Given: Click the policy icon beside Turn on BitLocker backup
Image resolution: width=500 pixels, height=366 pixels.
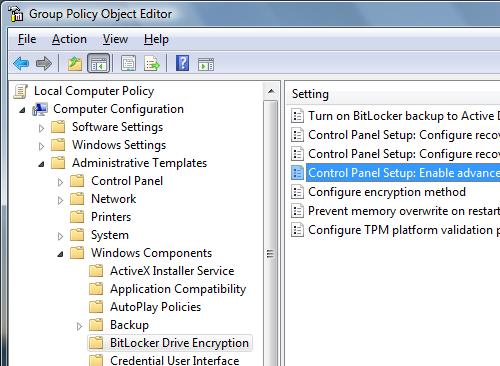Looking at the screenshot, I should pos(297,116).
